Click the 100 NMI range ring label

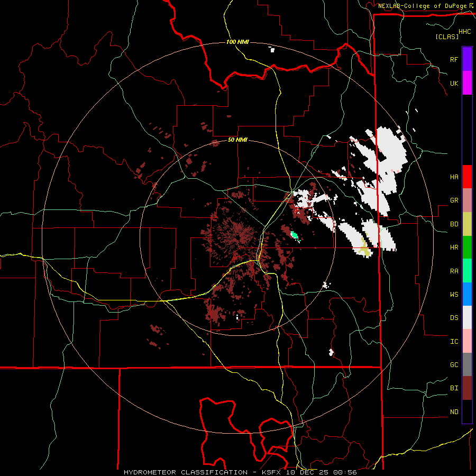point(237,42)
